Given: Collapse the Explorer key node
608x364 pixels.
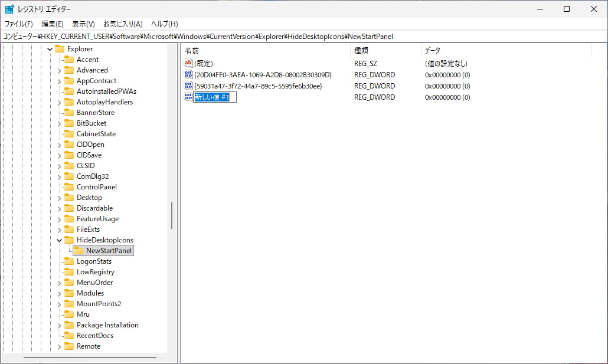Looking at the screenshot, I should 50,49.
